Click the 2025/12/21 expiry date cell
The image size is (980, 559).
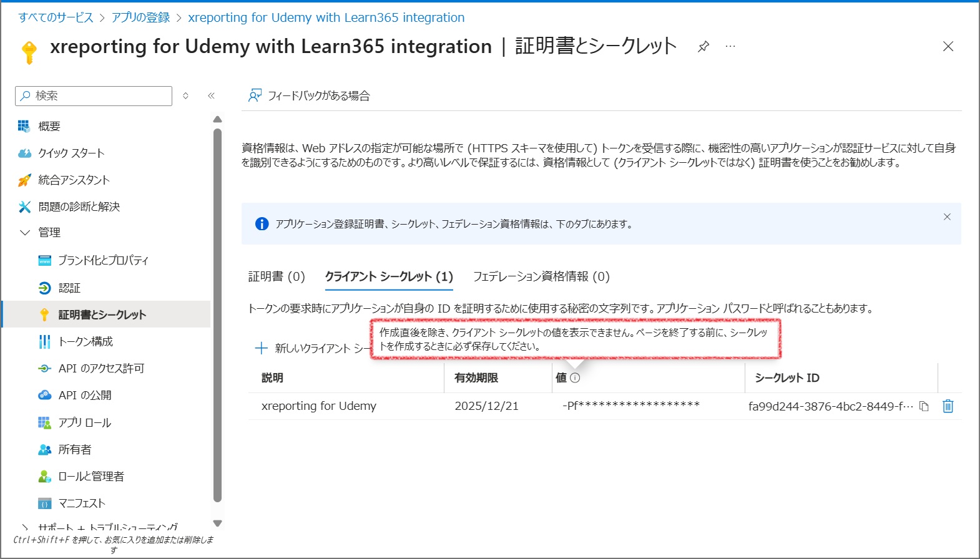[487, 406]
